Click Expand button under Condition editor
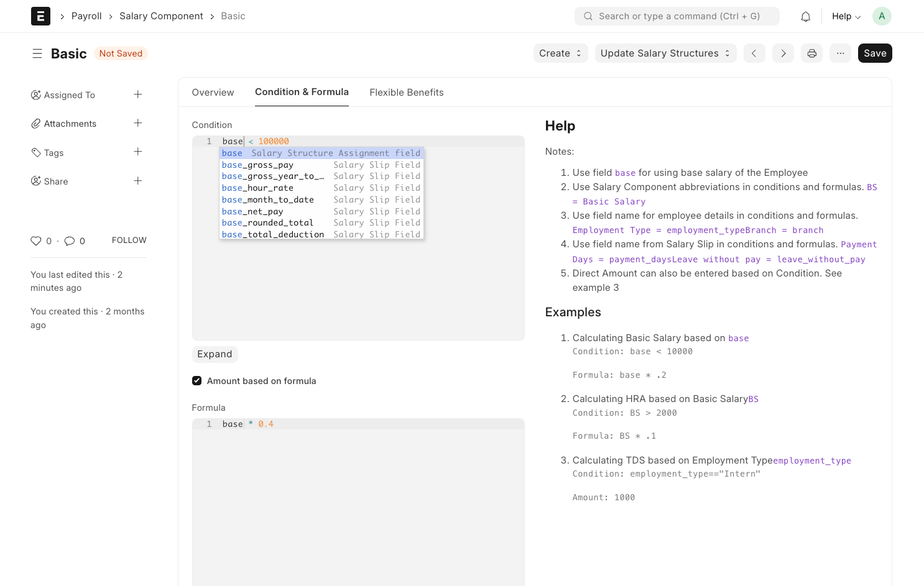 215,354
